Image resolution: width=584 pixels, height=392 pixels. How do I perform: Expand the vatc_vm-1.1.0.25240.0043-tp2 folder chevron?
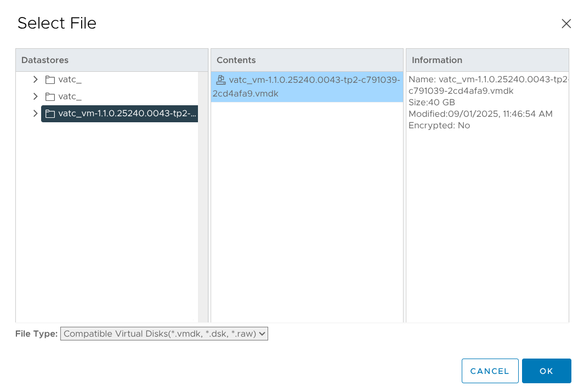(36, 113)
